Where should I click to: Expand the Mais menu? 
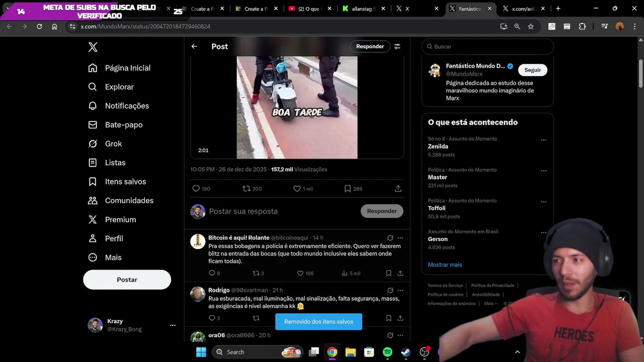[105, 257]
